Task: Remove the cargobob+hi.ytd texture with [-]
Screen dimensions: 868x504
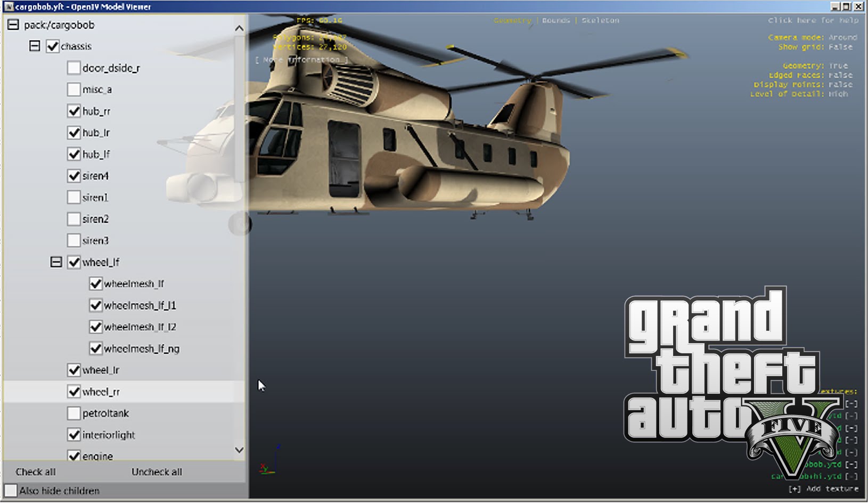Action: coord(851,476)
